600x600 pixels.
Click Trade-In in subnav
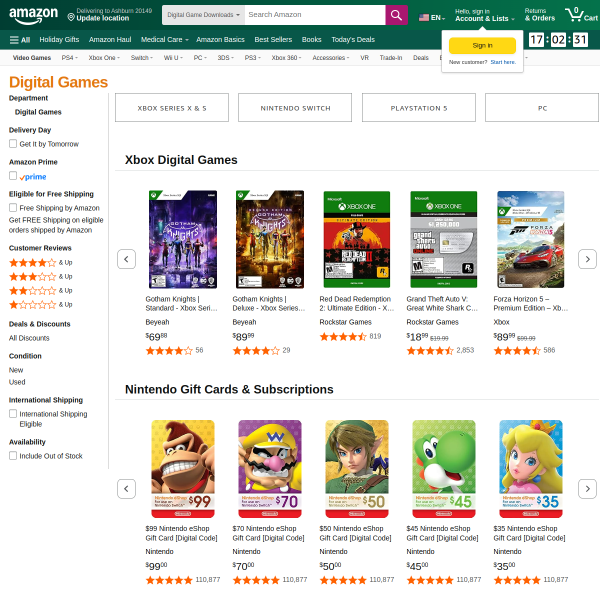pyautogui.click(x=391, y=58)
